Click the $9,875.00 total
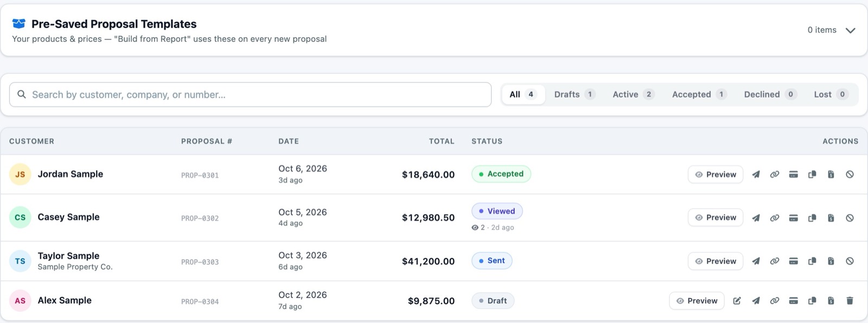868x323 pixels. pyautogui.click(x=431, y=301)
